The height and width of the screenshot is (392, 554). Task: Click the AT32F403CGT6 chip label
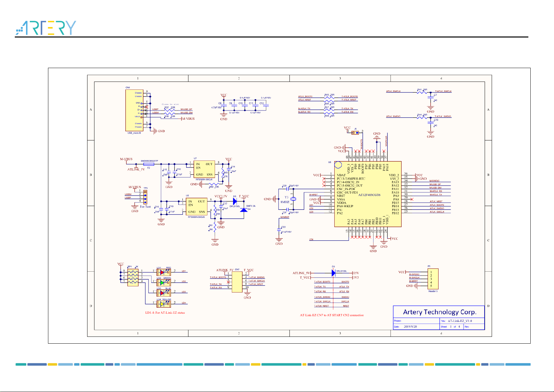(369, 195)
